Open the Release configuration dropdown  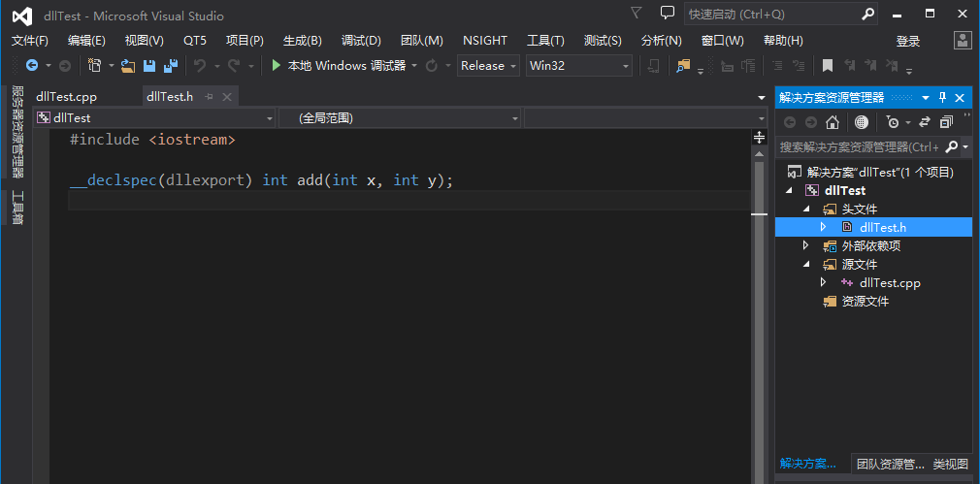point(489,66)
